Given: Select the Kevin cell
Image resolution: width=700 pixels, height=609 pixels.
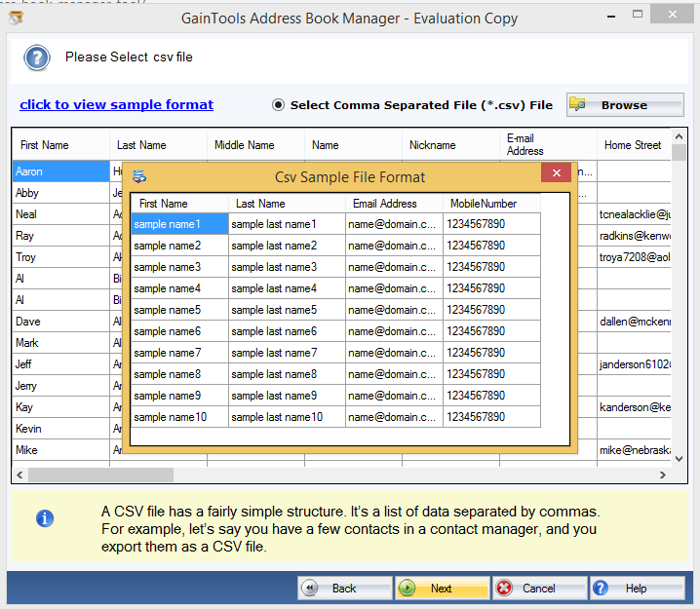Looking at the screenshot, I should [x=60, y=429].
